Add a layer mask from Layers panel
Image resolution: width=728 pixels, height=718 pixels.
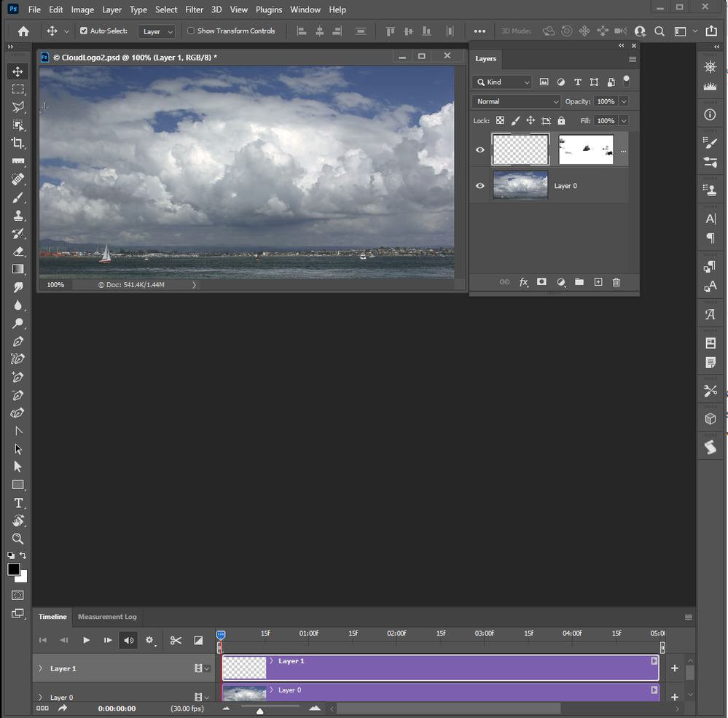pyautogui.click(x=541, y=282)
